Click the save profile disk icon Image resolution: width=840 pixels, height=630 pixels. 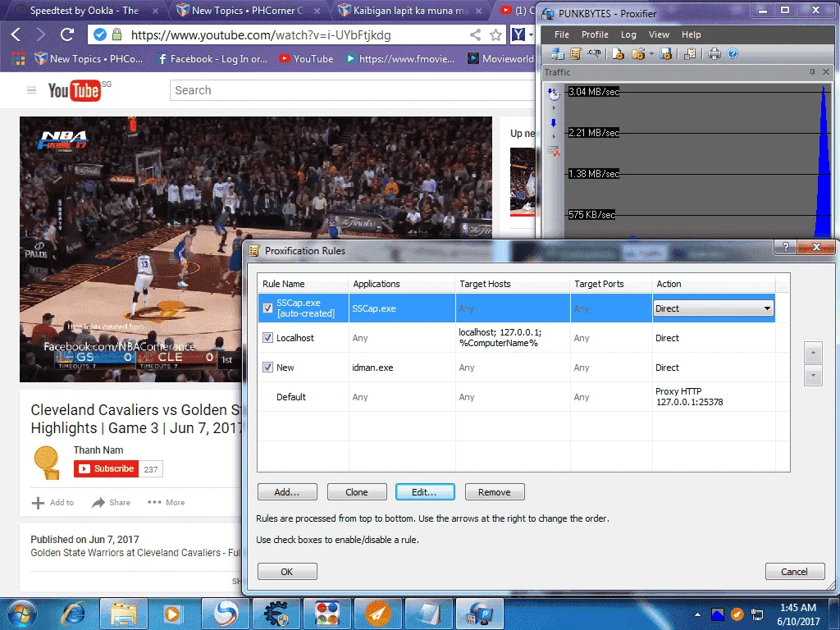(666, 53)
